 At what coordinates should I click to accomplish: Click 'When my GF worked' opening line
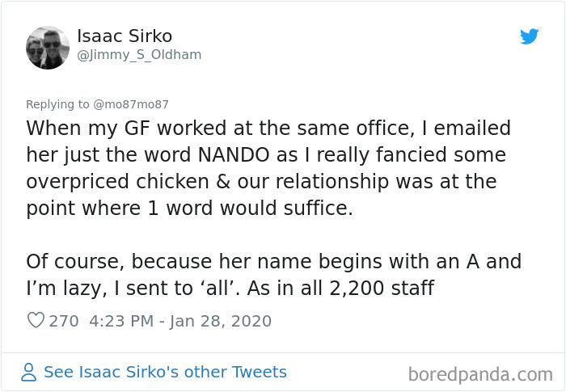tap(268, 129)
